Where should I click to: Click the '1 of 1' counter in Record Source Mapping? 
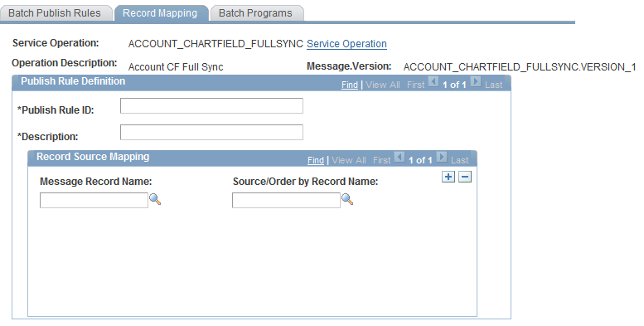(420, 160)
